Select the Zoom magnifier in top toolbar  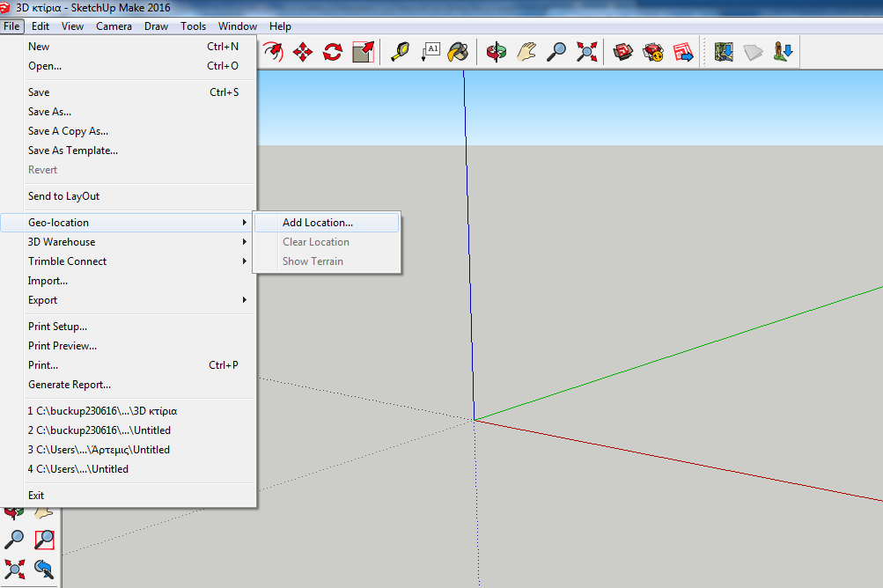[556, 53]
